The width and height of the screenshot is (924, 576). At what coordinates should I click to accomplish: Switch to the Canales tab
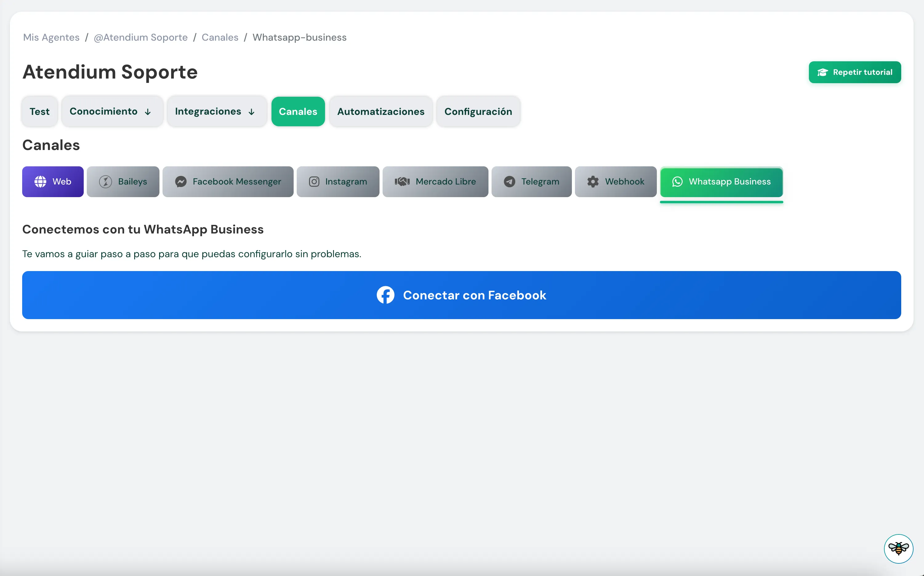click(x=298, y=112)
